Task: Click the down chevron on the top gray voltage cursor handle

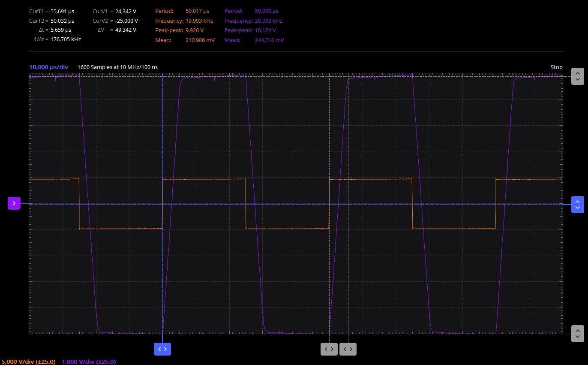Action: (x=578, y=79)
